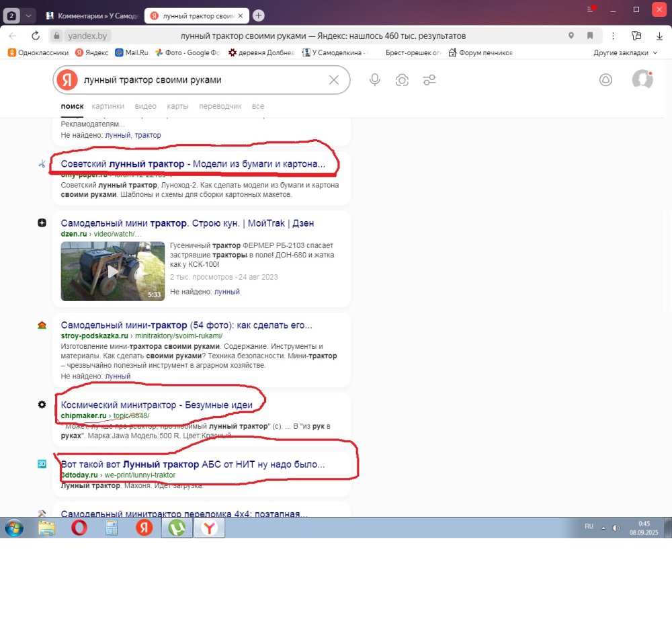Open the Mail.Ru bookmark

pos(132,52)
